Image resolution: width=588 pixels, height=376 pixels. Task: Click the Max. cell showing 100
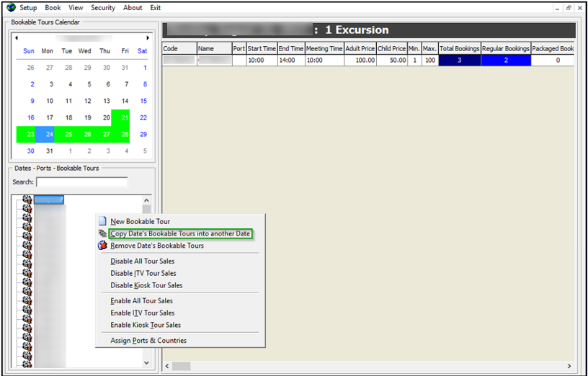point(429,61)
